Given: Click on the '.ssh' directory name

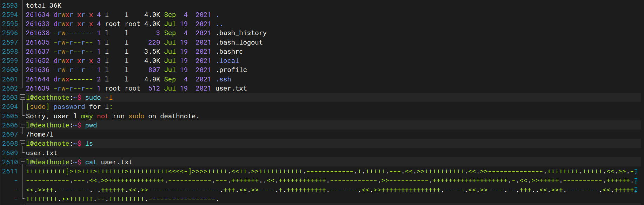Looking at the screenshot, I should (223, 79).
